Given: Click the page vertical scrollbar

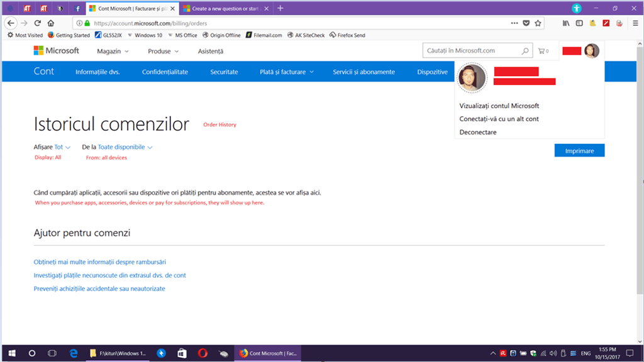Looking at the screenshot, I should [640, 170].
